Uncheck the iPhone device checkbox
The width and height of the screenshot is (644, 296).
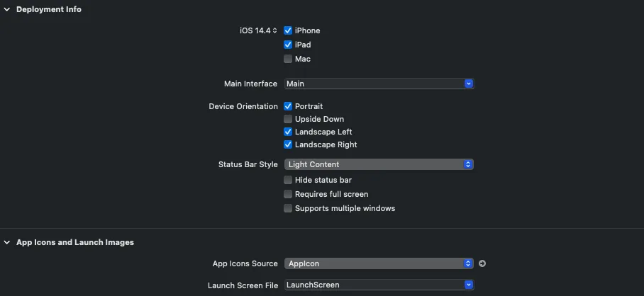coord(288,30)
